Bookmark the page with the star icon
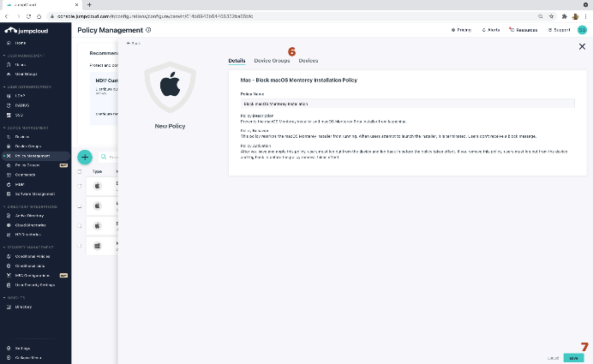Viewport: 593px width, 364px height. click(x=549, y=17)
